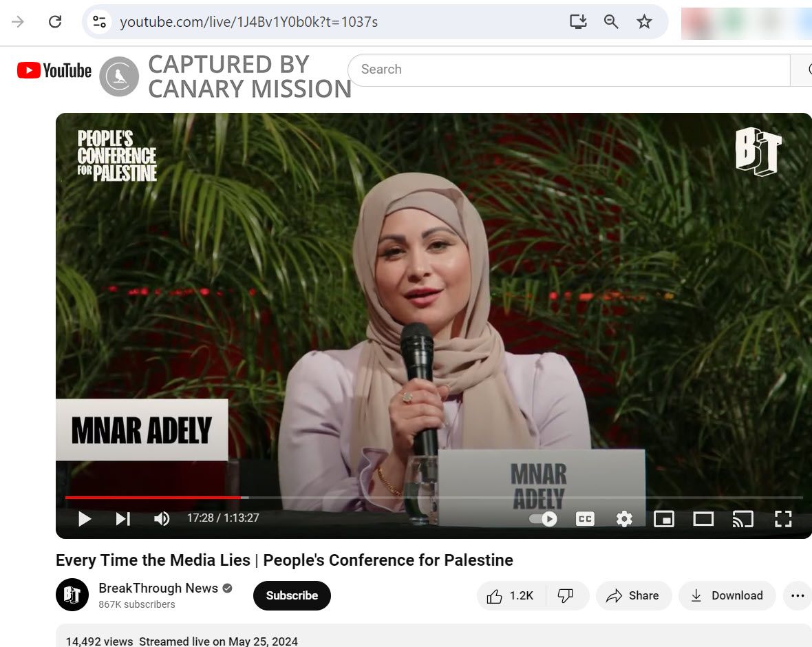Open site permissions from the address bar icon
Viewport: 812px width, 647px height.
pos(99,21)
